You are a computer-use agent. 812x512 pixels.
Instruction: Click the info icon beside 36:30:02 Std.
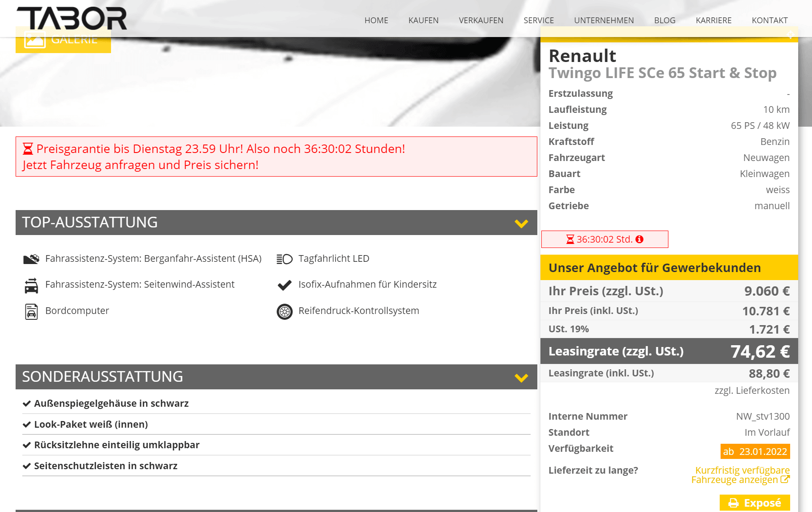(639, 239)
